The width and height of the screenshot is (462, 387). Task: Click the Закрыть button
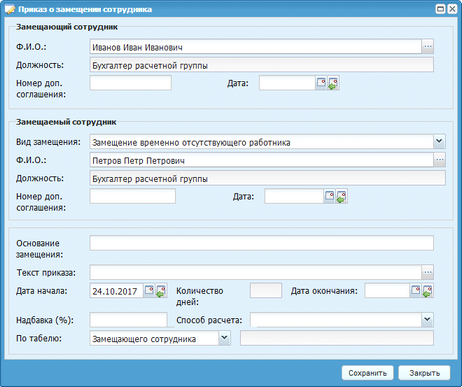coord(424,373)
